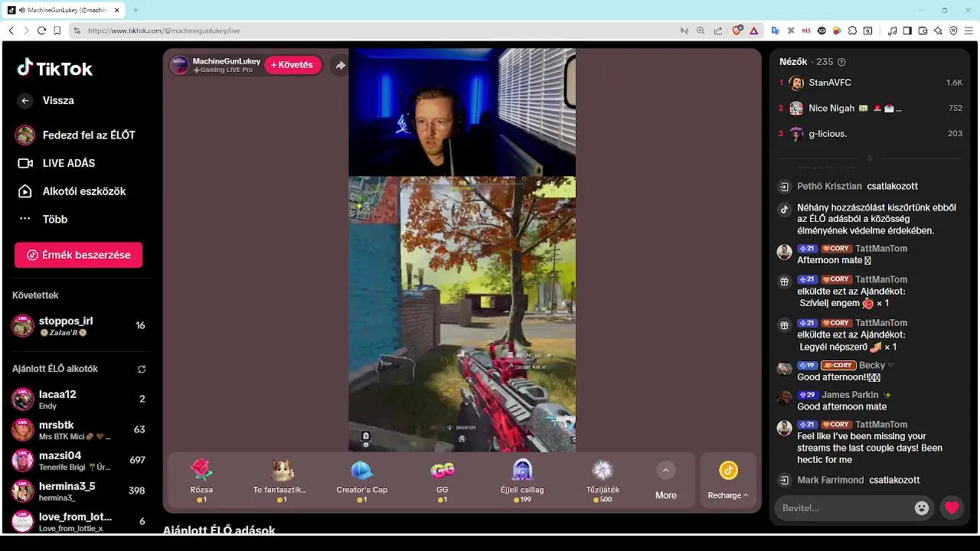980x551 pixels.
Task: Open the Brave Wallet icon
Action: point(923,31)
